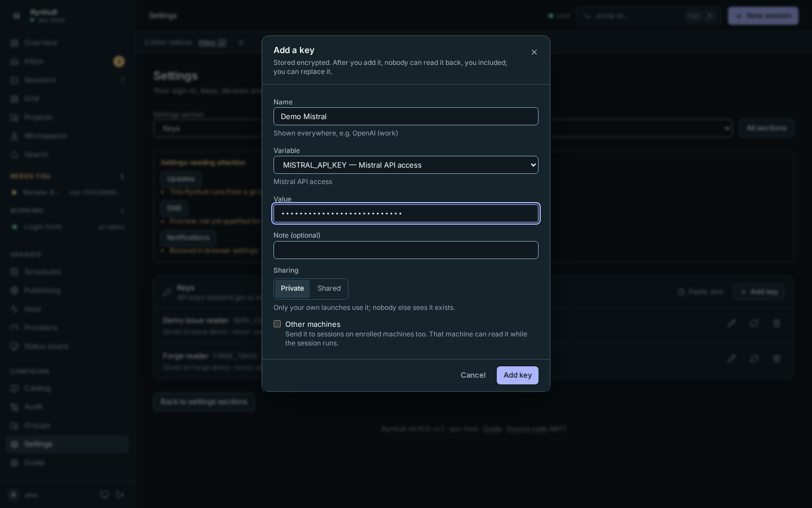Open Projects in the sidebar

tap(68, 117)
